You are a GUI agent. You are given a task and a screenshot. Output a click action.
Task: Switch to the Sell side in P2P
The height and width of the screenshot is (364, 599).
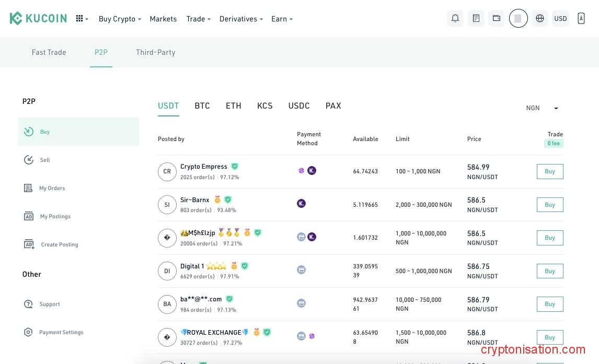[45, 160]
